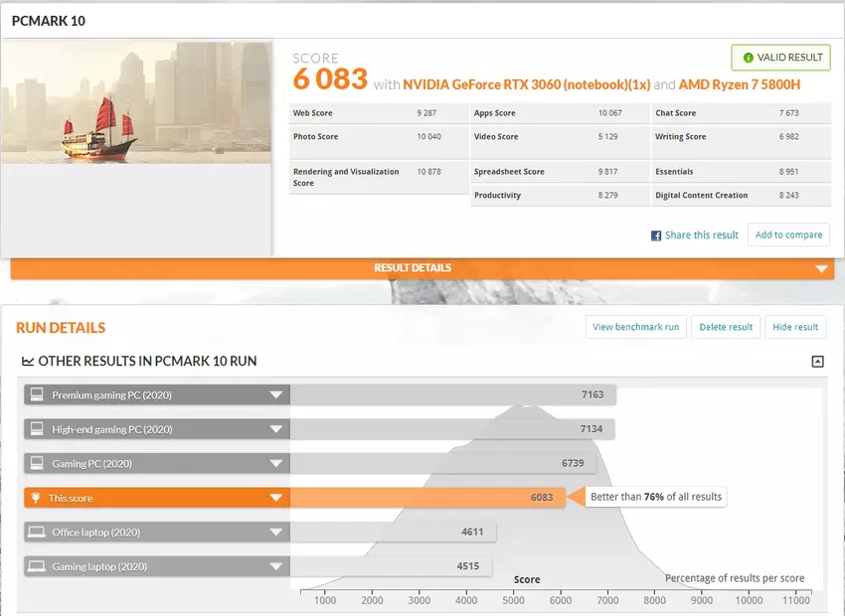845x616 pixels.
Task: Click the laptop icon for Office laptop
Action: tap(37, 533)
